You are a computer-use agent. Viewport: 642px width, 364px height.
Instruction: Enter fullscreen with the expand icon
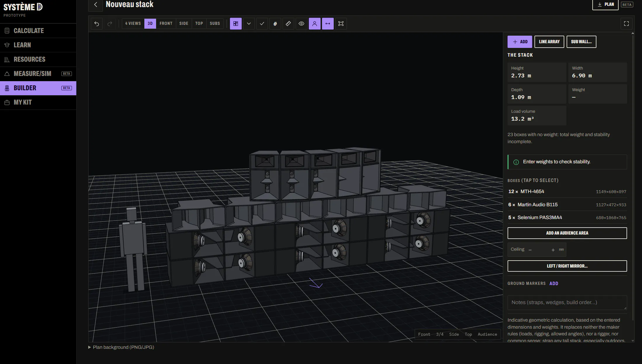626,24
